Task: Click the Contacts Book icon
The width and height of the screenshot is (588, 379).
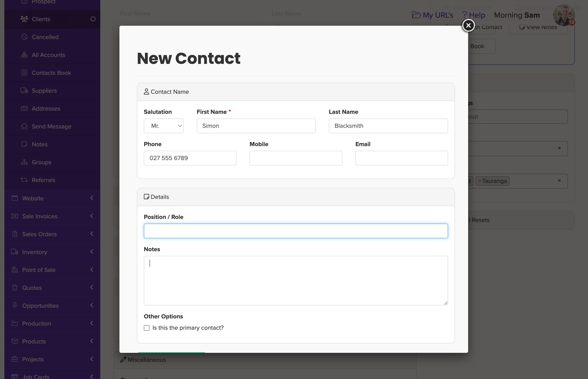Action: point(24,73)
